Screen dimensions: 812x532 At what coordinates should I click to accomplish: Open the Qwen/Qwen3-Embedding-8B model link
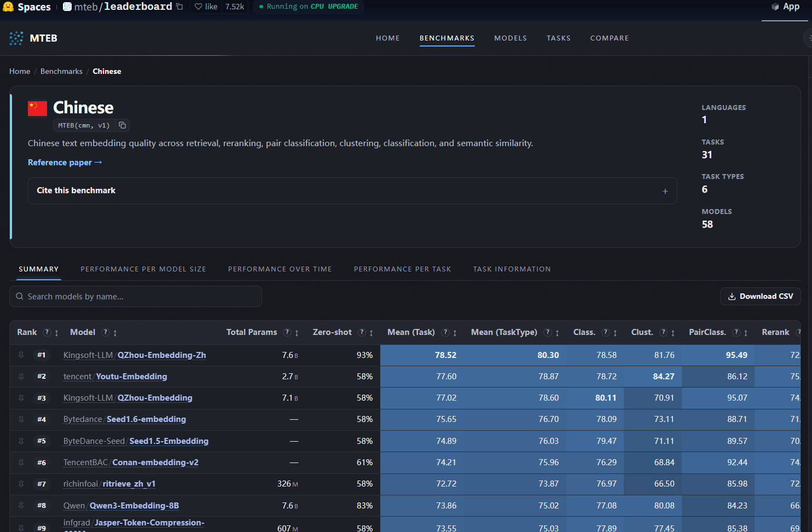[121, 506]
